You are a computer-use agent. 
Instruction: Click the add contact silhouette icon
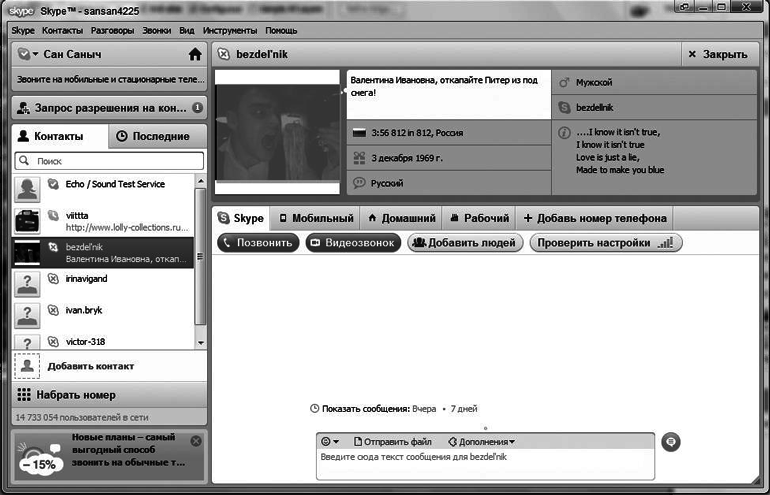pyautogui.click(x=27, y=366)
